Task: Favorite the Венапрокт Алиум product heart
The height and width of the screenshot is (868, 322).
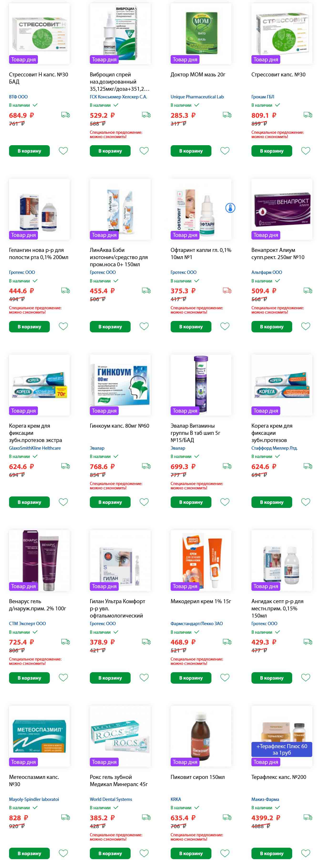Action: (306, 326)
